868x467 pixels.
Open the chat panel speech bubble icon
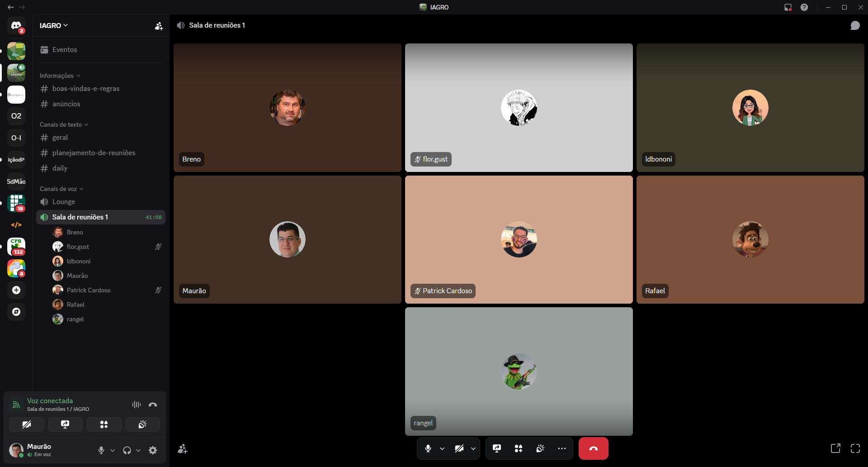tap(855, 25)
